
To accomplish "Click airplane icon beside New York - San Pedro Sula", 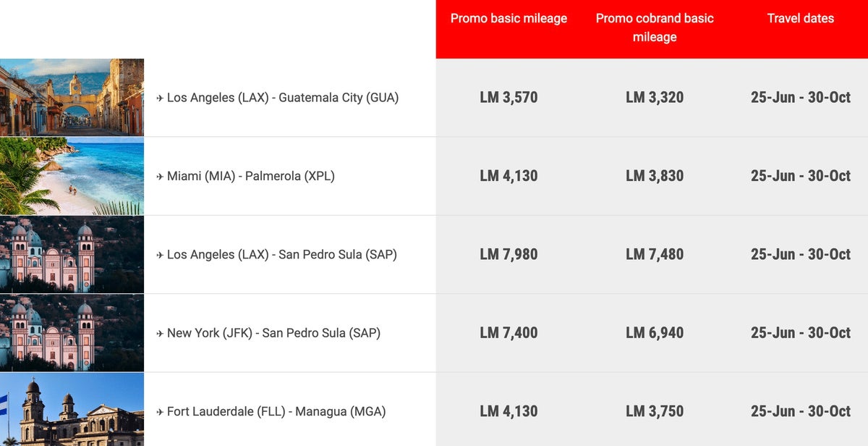I will tap(160, 333).
